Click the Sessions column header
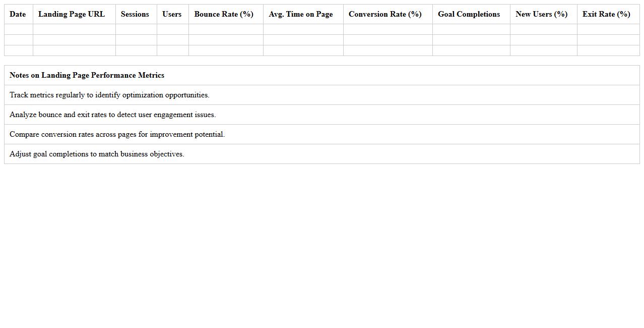644x328 pixels. (135, 14)
